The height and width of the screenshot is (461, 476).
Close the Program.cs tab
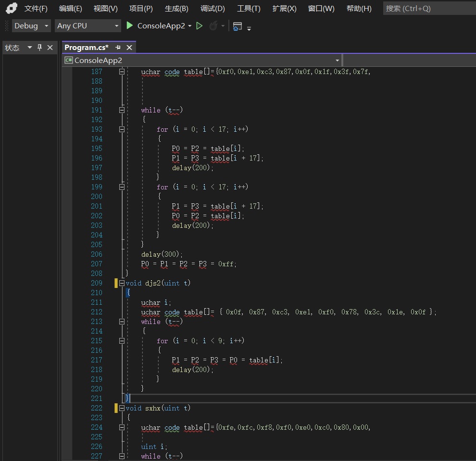(x=129, y=47)
